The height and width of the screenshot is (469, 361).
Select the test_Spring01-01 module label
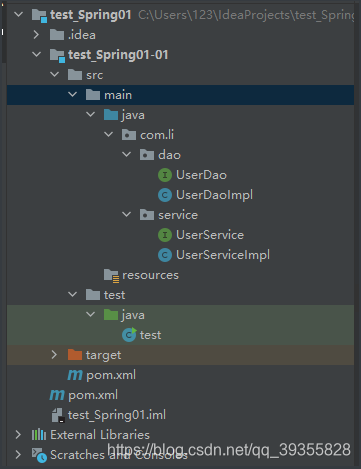tap(118, 55)
